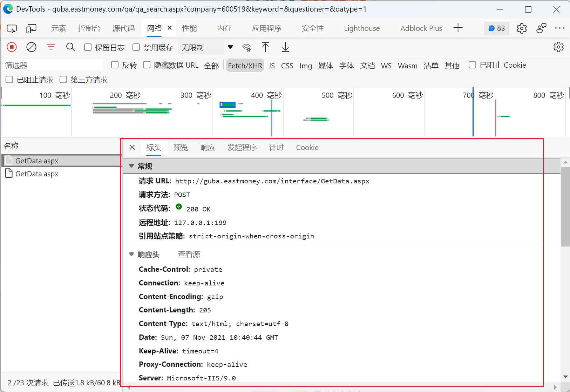Click the green status OK icon

click(x=179, y=207)
